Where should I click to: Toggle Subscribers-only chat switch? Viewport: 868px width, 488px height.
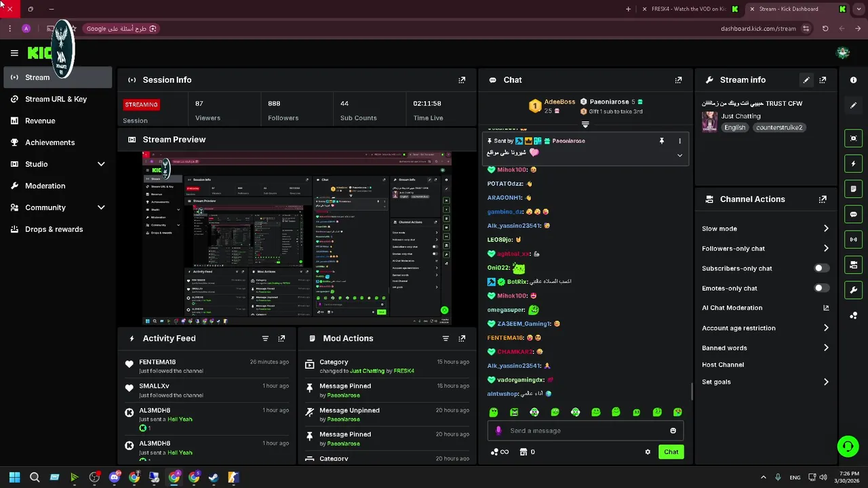(821, 268)
